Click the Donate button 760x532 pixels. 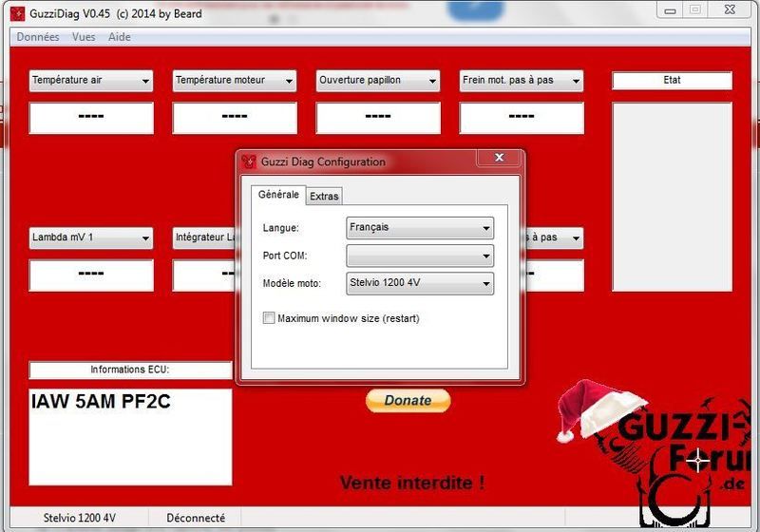[408, 401]
